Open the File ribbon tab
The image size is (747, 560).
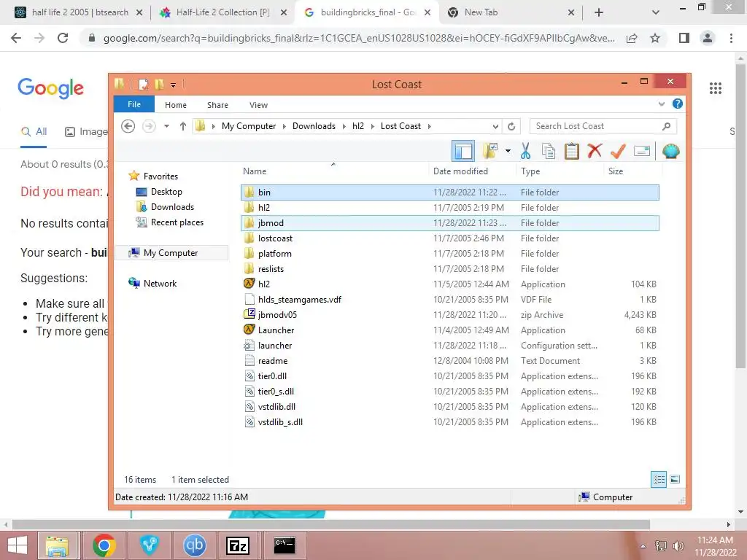click(134, 104)
